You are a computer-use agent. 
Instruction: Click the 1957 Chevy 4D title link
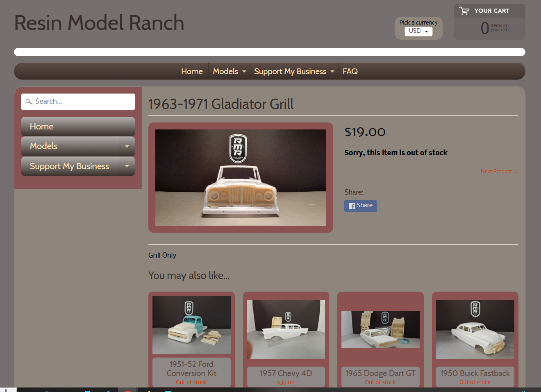pos(286,373)
